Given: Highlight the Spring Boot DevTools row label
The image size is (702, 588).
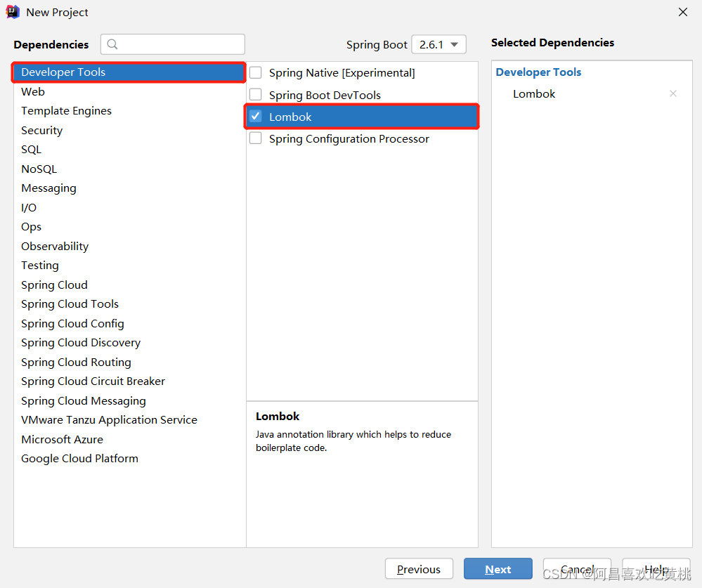Looking at the screenshot, I should pyautogui.click(x=325, y=95).
